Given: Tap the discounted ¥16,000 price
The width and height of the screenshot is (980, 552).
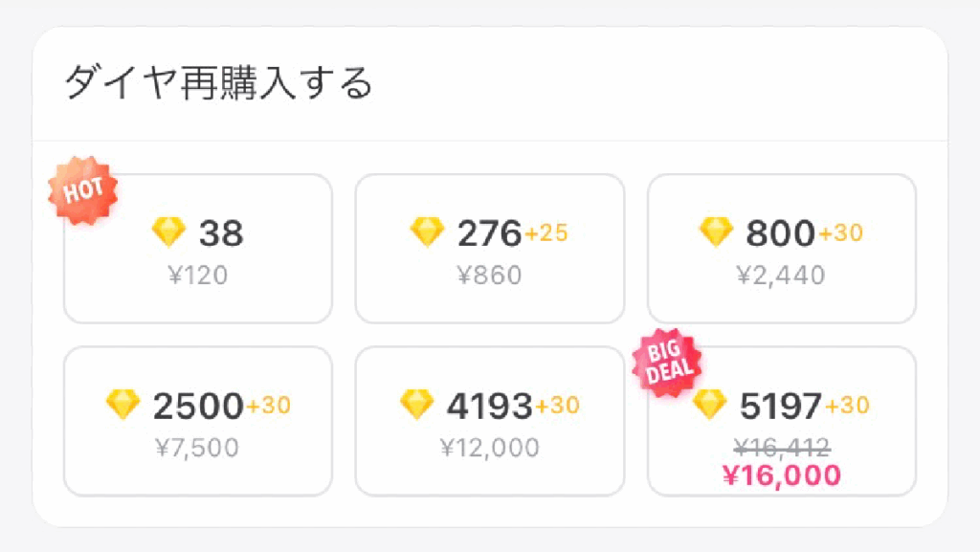Looking at the screenshot, I should tap(782, 475).
